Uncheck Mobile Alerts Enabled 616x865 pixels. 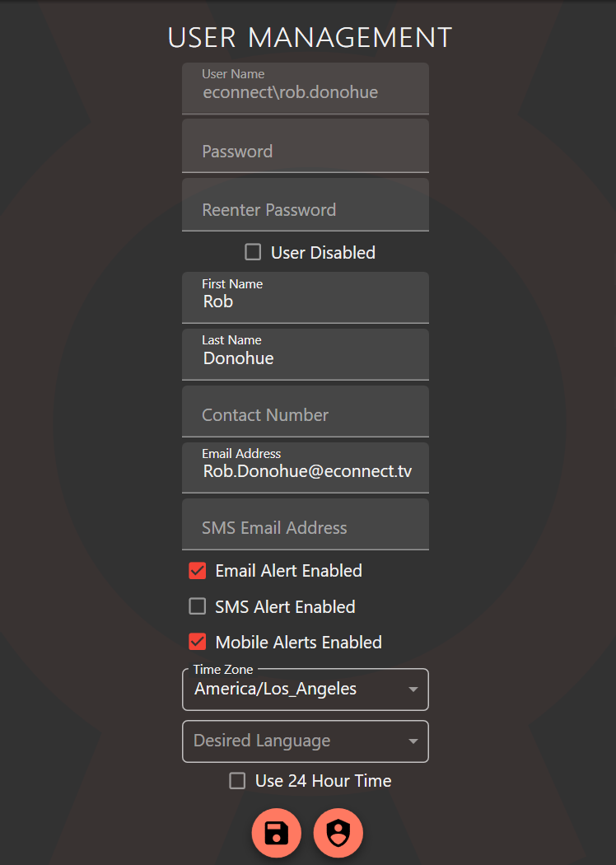pos(197,642)
